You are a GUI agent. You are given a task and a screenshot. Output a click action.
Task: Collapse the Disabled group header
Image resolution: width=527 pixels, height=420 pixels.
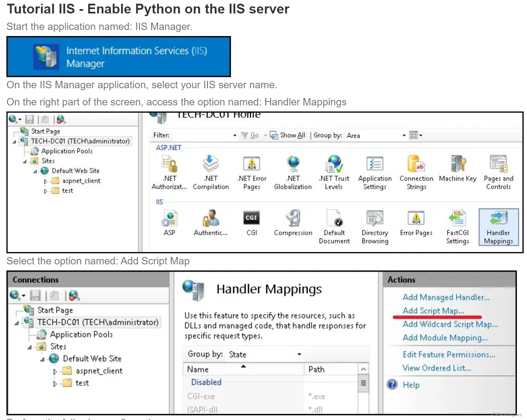(x=206, y=382)
